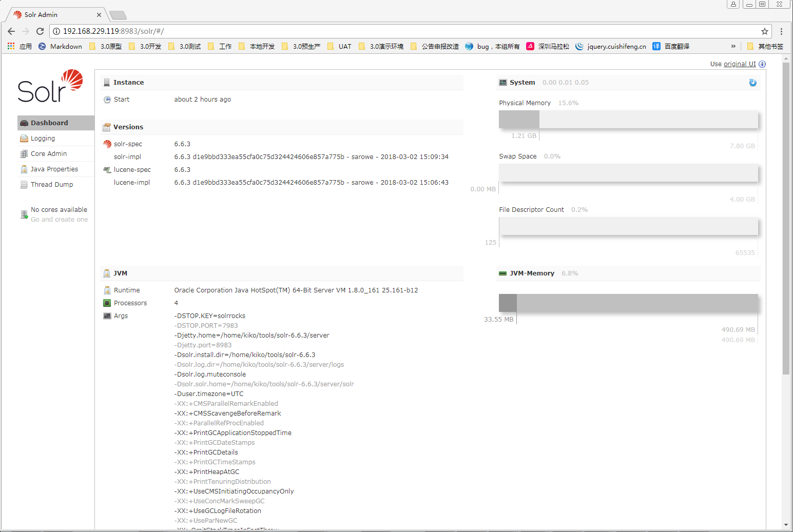This screenshot has height=532, width=793.
Task: Click the System monitor icon
Action: 503,83
